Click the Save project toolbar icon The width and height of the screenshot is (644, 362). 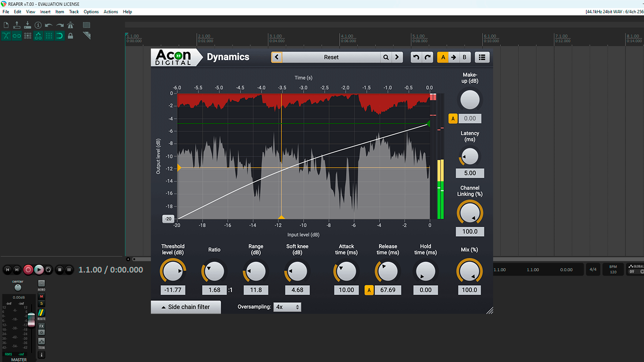coord(27,25)
